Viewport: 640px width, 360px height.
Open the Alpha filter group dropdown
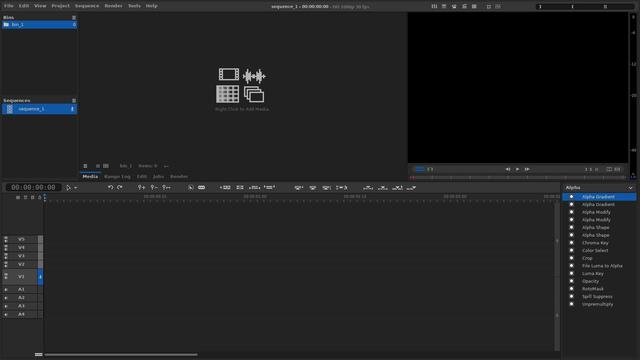click(599, 188)
